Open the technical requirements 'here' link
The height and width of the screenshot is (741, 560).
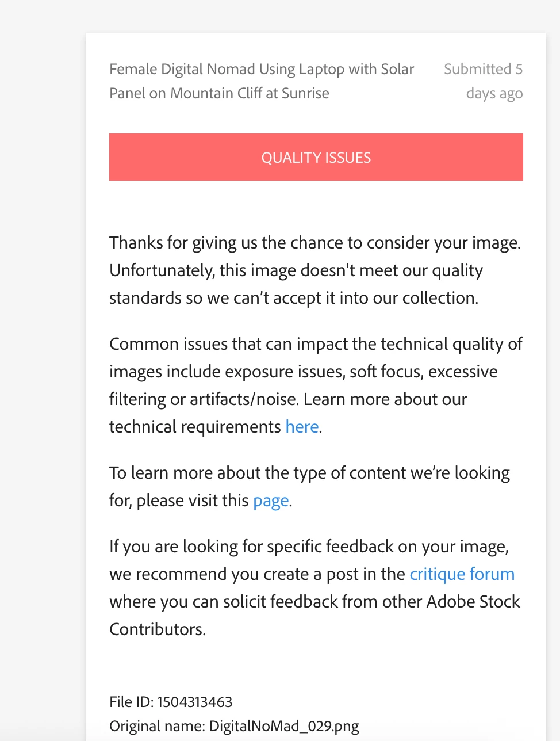point(302,427)
